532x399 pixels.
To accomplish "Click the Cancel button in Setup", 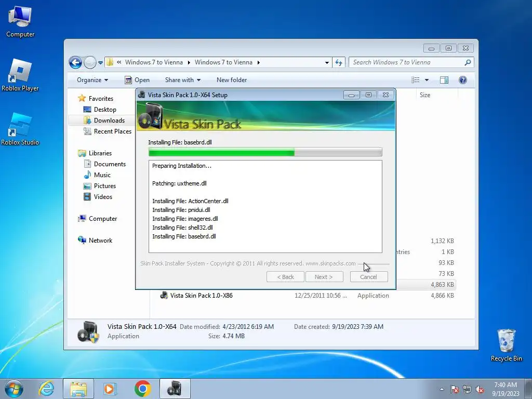I will [x=369, y=277].
